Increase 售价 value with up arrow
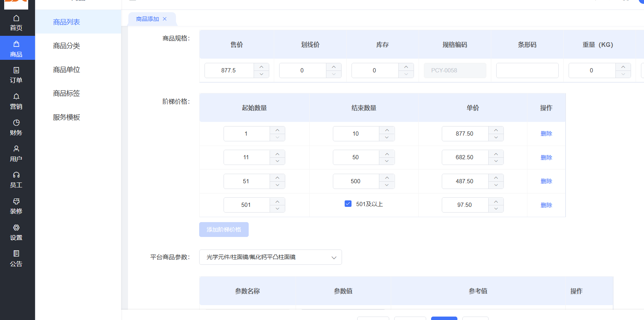Screen dimensions: 644x320 pos(261,67)
